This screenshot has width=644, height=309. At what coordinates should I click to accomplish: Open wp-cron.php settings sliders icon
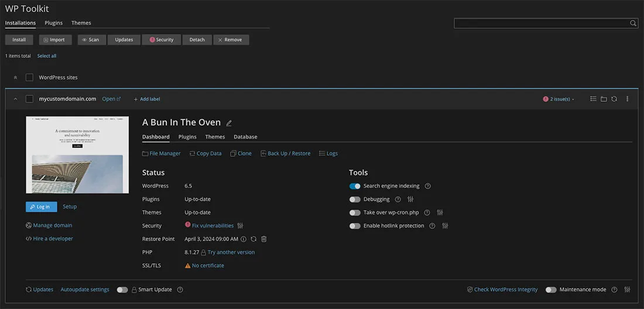coord(440,212)
